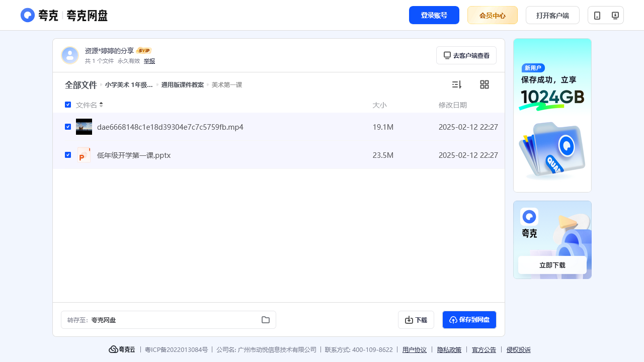Image resolution: width=644 pixels, height=362 pixels.
Task: Open the destination folder picker icon
Action: coord(266,320)
